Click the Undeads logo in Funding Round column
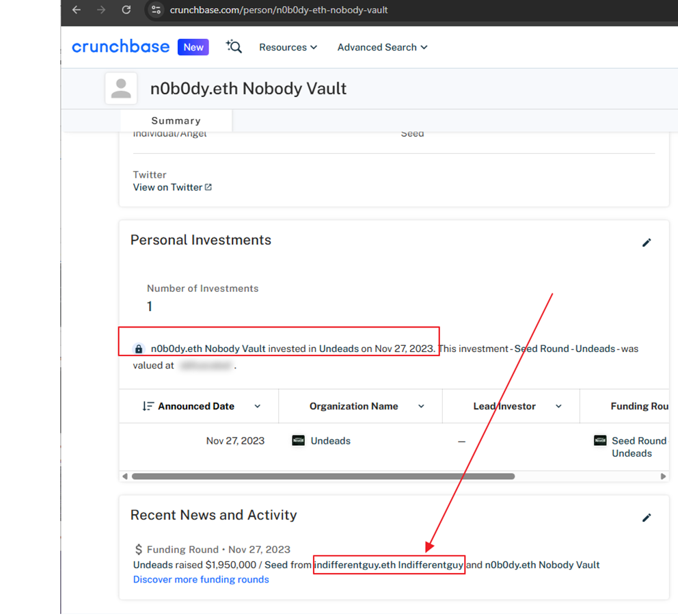This screenshot has height=616, width=678. click(600, 441)
